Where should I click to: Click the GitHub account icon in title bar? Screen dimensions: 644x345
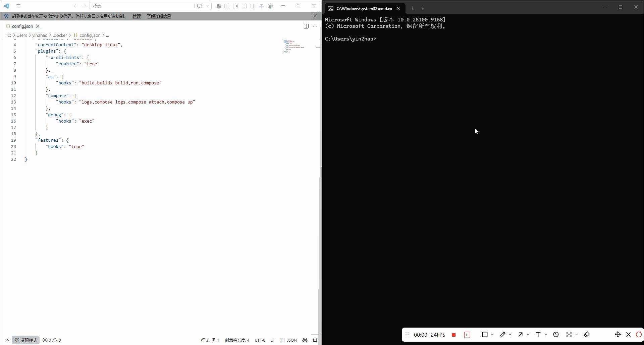270,6
